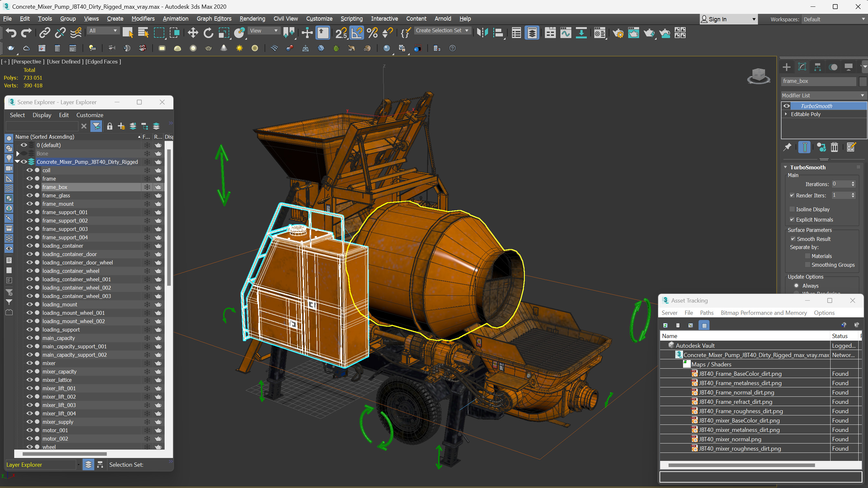
Task: Open the Create command panel tab
Action: pos(787,67)
